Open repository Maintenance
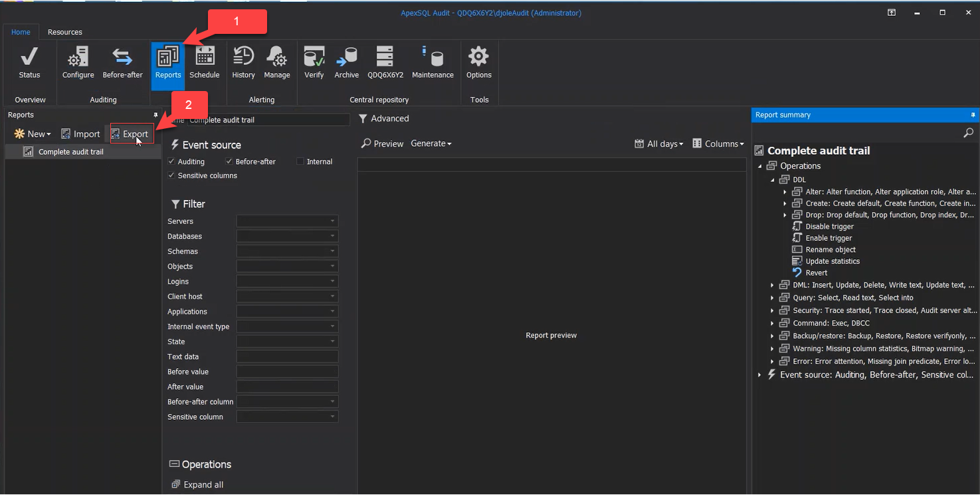 tap(433, 63)
